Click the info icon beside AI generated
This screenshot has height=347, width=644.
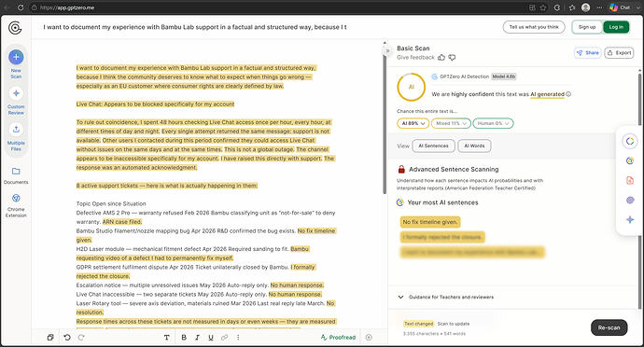pyautogui.click(x=568, y=94)
